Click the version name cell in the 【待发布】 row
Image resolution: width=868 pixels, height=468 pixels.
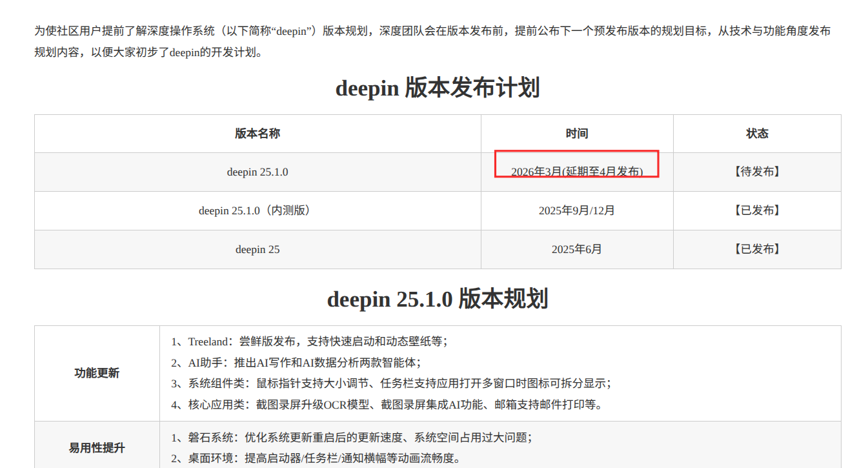257,172
